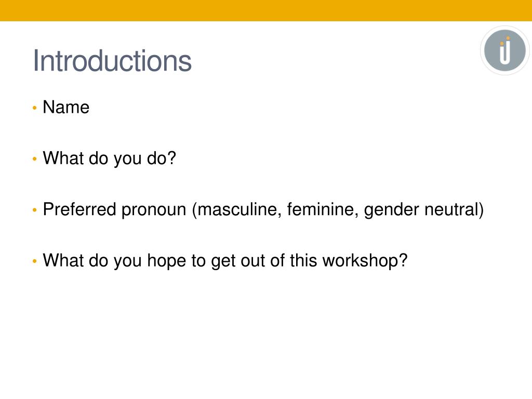
Task: Click the question mark after "do"
Action: click(172, 158)
